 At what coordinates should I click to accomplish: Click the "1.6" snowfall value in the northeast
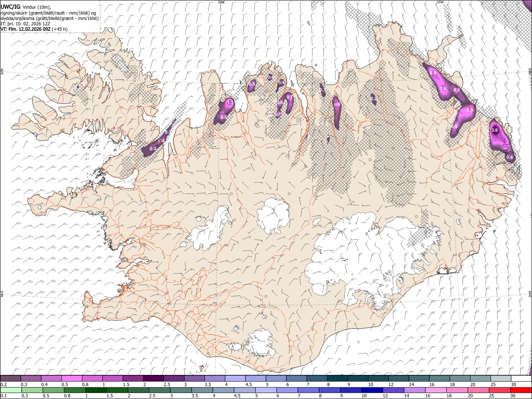click(443, 88)
